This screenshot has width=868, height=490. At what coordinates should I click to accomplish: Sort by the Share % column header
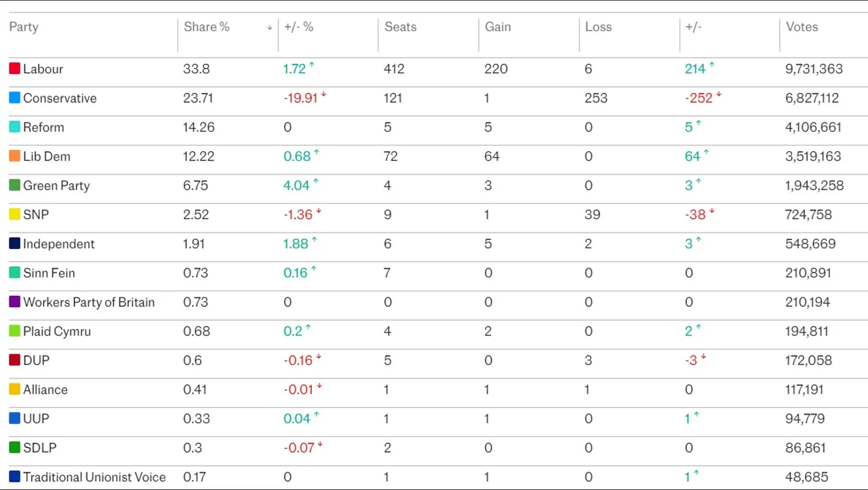207,27
